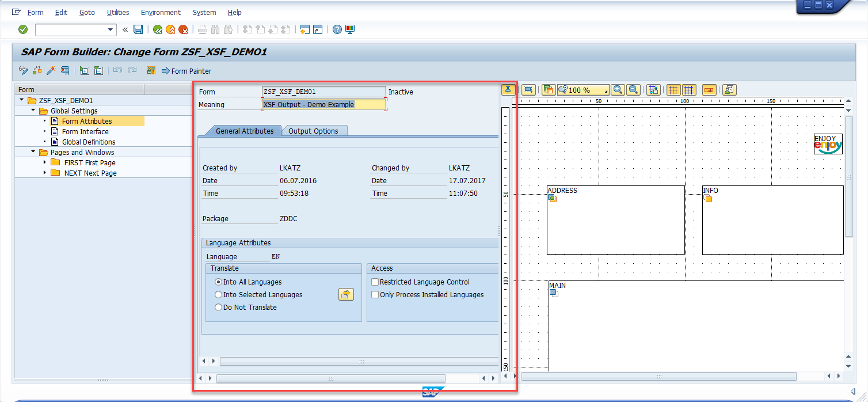868x402 pixels.
Task: Open the Goto menu
Action: point(87,12)
